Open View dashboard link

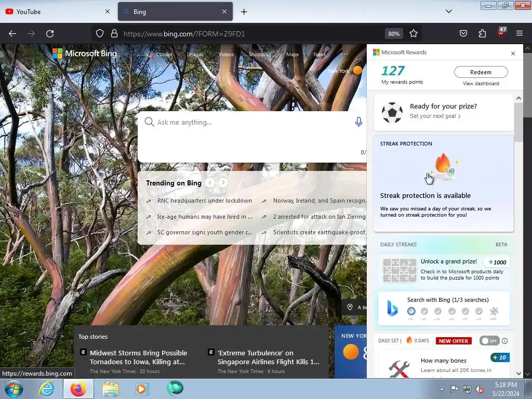click(481, 84)
